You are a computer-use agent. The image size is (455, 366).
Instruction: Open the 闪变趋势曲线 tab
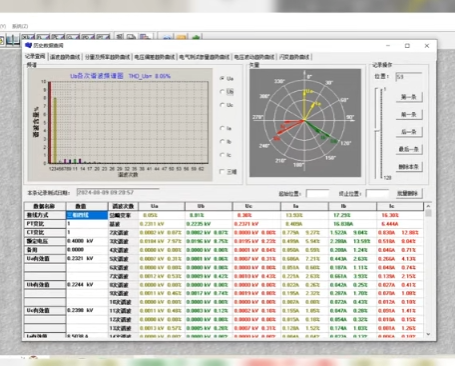point(294,57)
